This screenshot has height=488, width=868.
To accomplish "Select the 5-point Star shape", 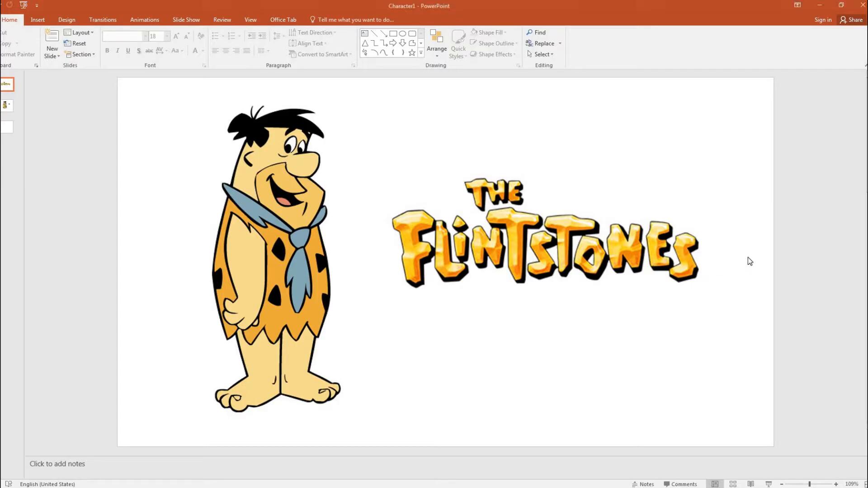I will [x=412, y=53].
